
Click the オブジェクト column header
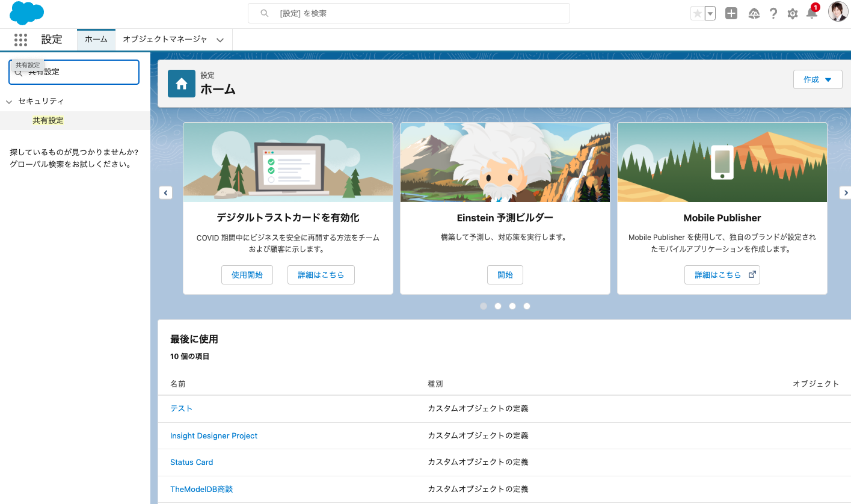816,384
